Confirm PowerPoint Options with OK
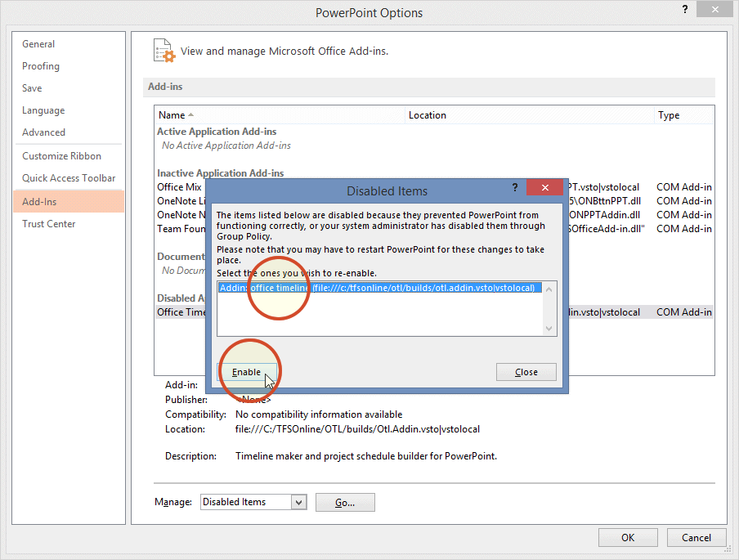 627,537
